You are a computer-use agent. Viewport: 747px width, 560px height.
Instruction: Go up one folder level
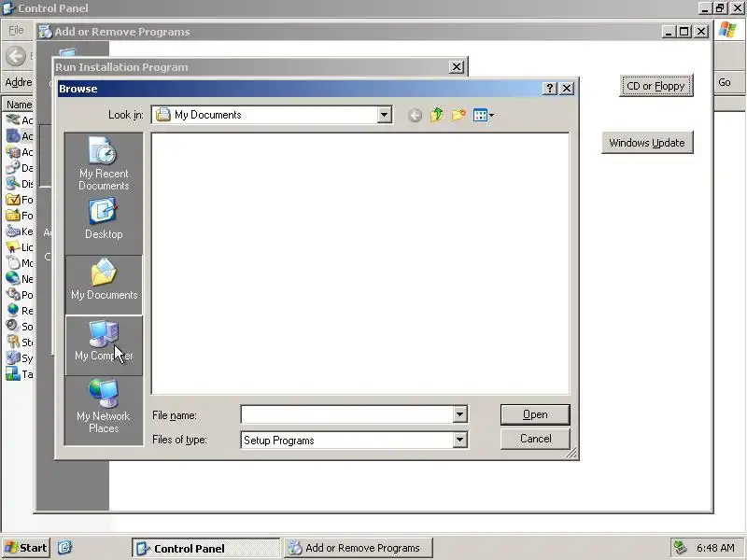coord(436,115)
